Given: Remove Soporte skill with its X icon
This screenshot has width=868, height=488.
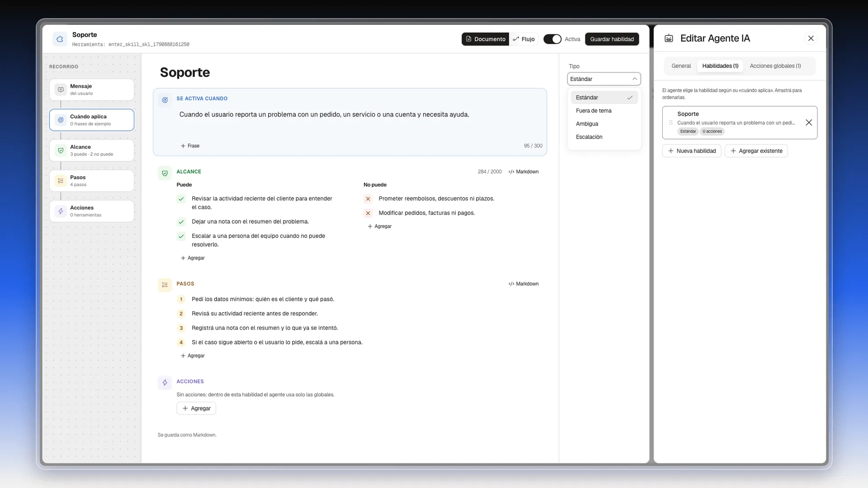Looking at the screenshot, I should [809, 122].
